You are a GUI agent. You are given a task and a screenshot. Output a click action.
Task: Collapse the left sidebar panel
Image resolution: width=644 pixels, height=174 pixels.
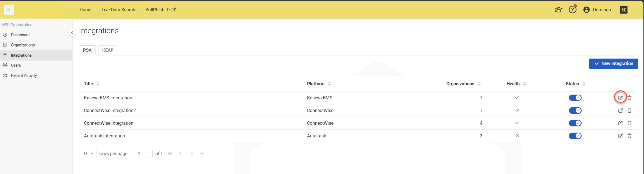(x=72, y=32)
